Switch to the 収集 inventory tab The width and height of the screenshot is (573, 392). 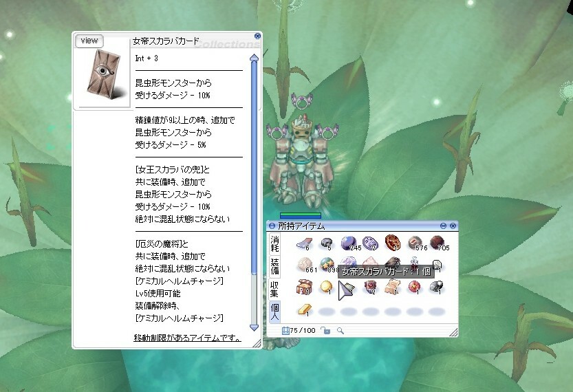pos(274,289)
